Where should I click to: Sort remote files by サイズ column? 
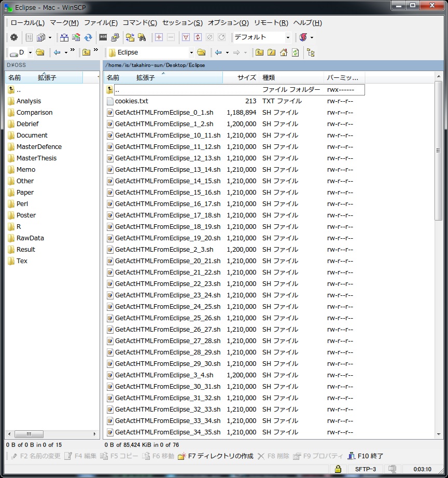point(241,78)
